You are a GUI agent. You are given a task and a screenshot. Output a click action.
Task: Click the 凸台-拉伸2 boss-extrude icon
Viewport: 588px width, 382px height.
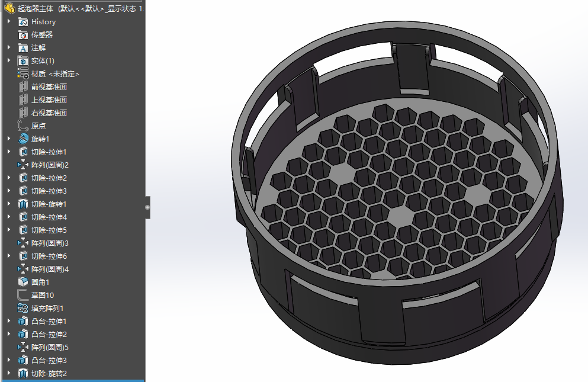(x=23, y=335)
